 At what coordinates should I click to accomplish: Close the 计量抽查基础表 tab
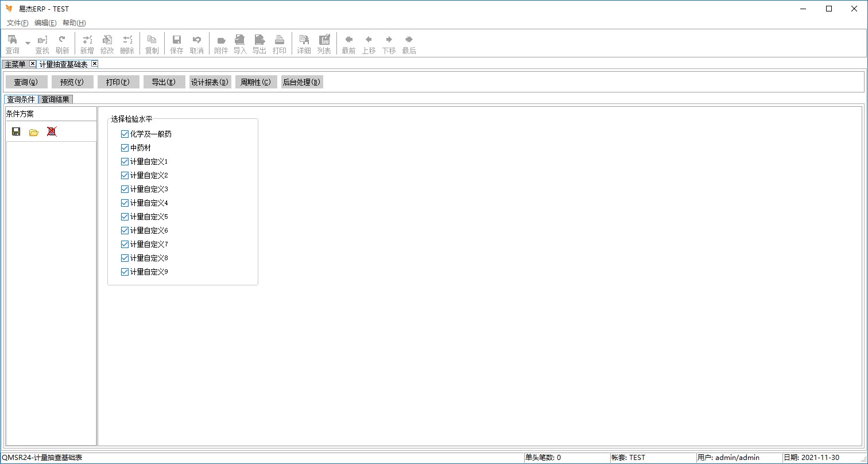[95, 64]
